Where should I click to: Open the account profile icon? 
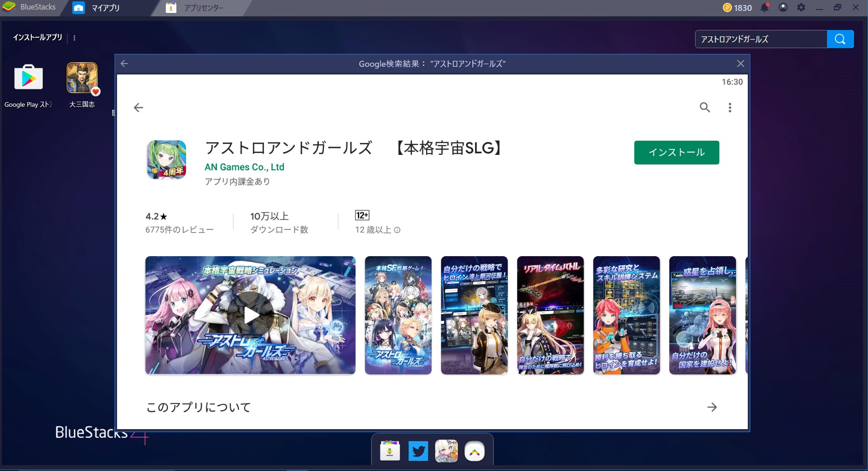pos(783,7)
